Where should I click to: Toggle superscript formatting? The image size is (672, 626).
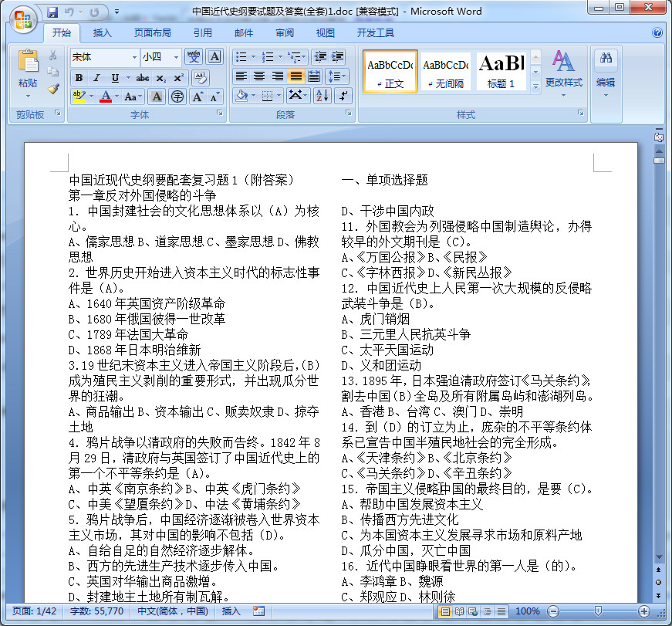(179, 78)
